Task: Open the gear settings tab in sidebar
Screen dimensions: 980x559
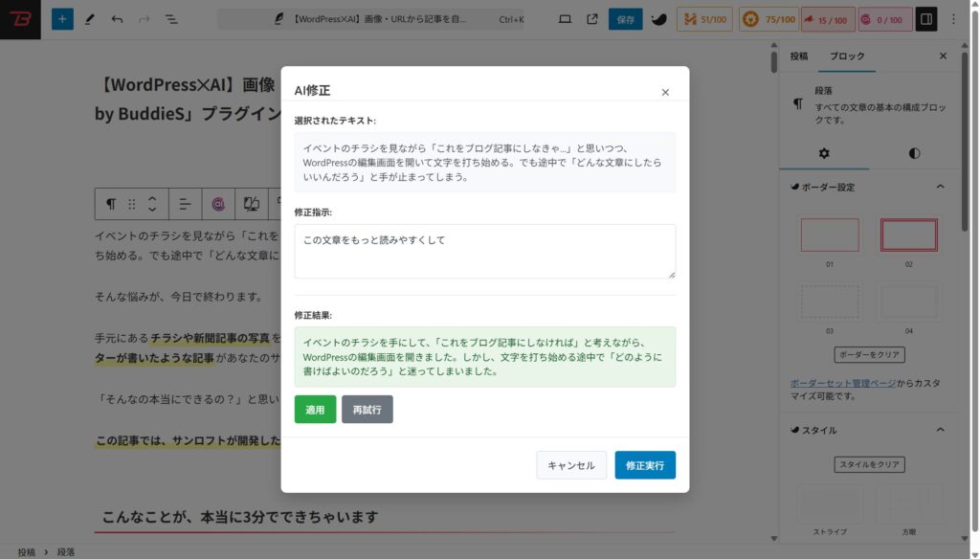Action: tap(824, 153)
